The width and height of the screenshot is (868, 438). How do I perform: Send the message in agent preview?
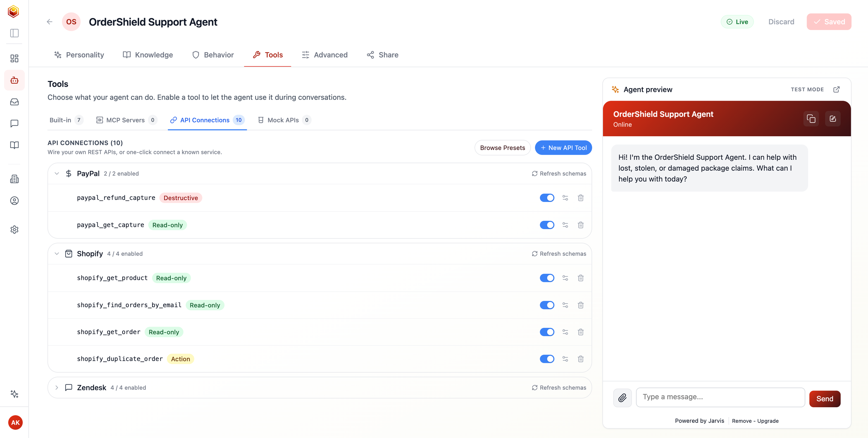(x=825, y=399)
